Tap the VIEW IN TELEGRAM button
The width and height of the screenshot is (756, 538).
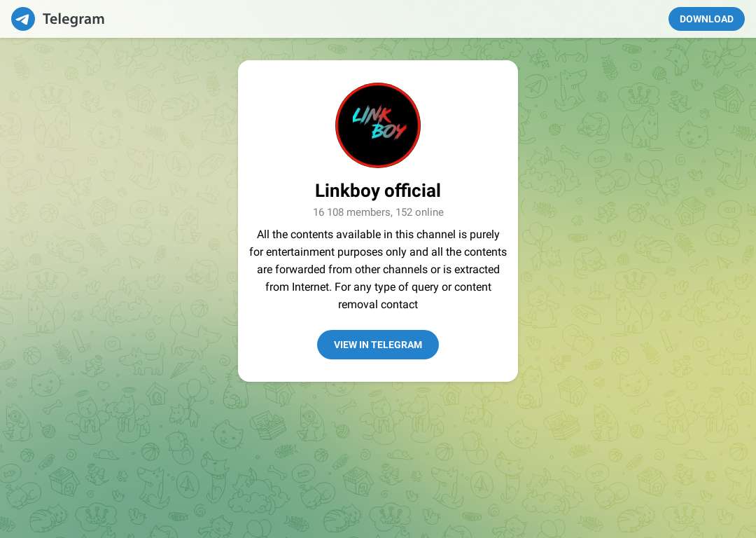378,345
